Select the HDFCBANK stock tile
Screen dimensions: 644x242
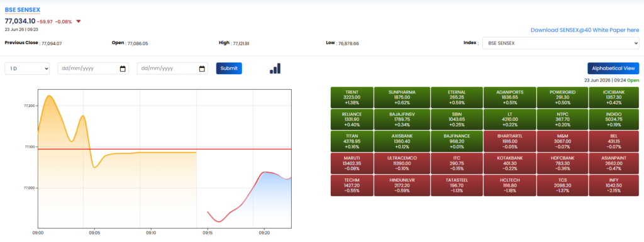point(562,163)
